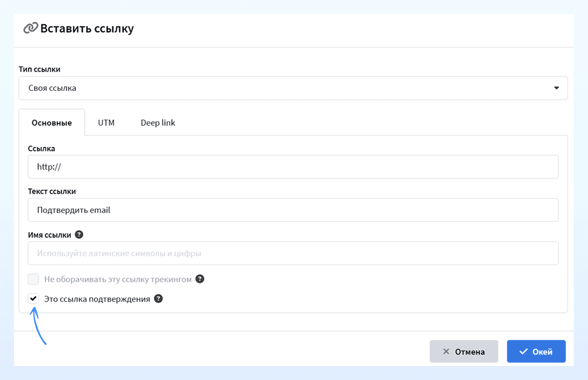Click the Текст ссылки label

click(52, 191)
